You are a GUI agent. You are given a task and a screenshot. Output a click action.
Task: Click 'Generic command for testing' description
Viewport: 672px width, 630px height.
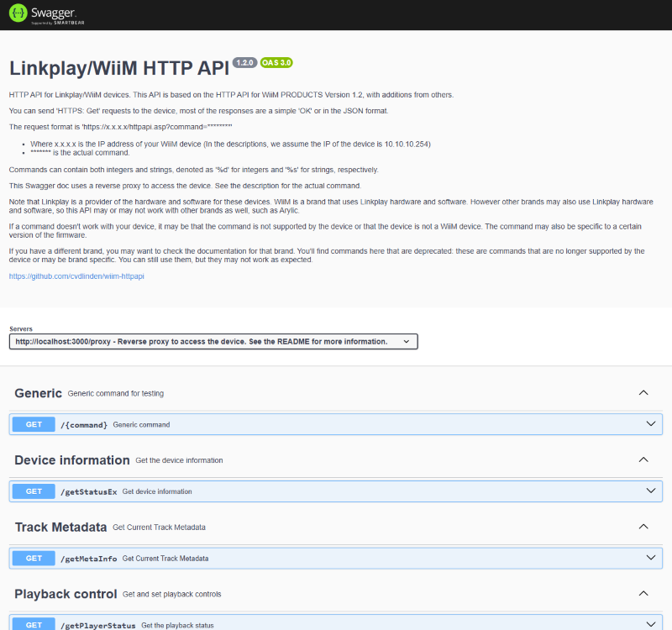(x=116, y=393)
